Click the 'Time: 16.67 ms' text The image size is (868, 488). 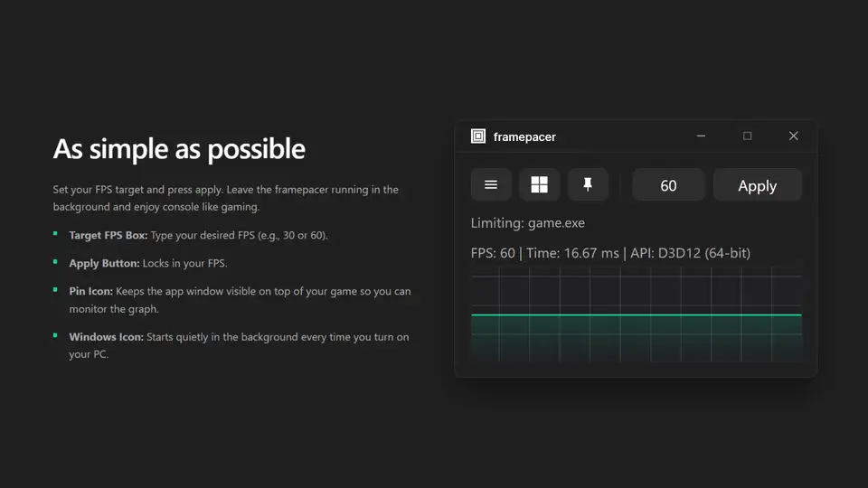(572, 253)
